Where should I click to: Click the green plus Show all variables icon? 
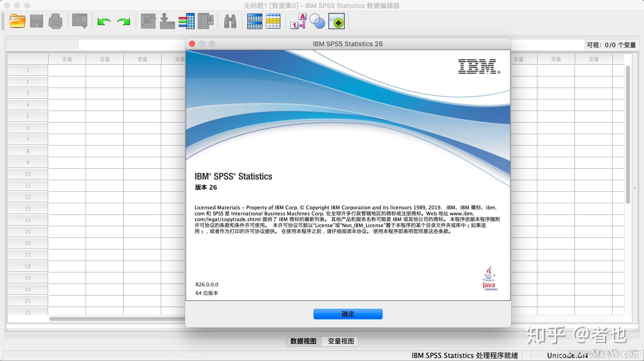pos(337,21)
